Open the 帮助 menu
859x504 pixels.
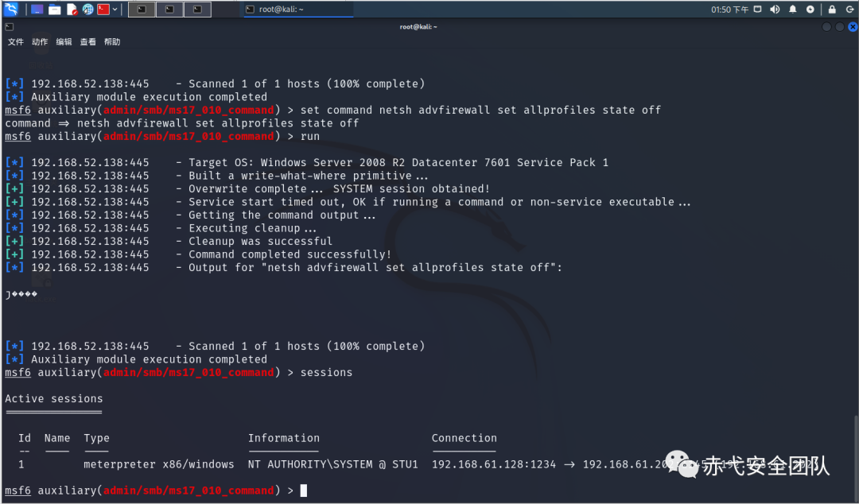pyautogui.click(x=112, y=41)
